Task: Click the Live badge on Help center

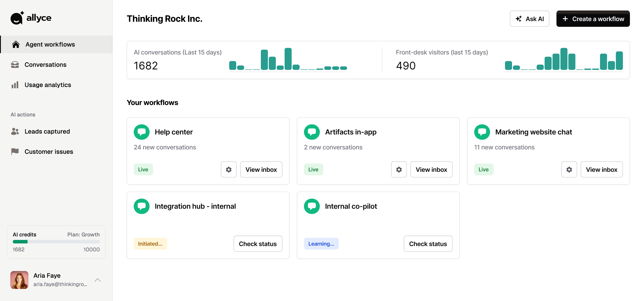Action: tap(143, 170)
